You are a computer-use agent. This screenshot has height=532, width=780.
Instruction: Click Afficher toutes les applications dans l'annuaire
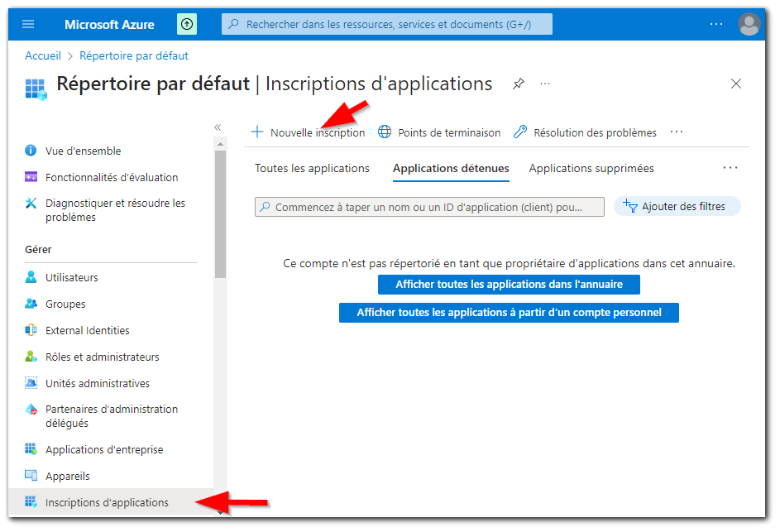tap(509, 284)
